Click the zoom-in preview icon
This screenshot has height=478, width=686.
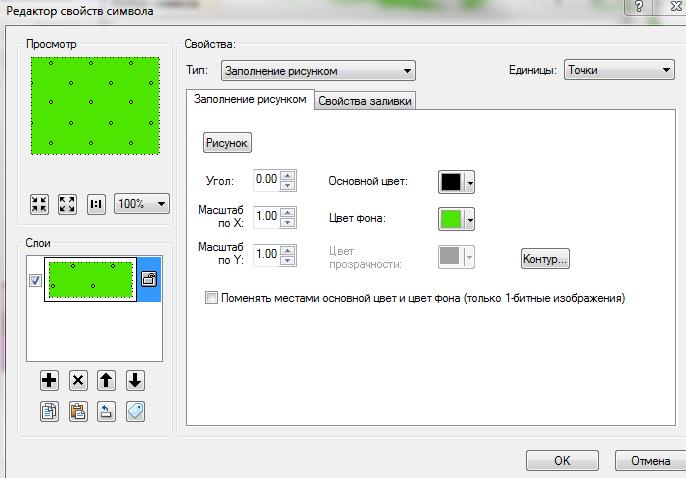[x=67, y=204]
